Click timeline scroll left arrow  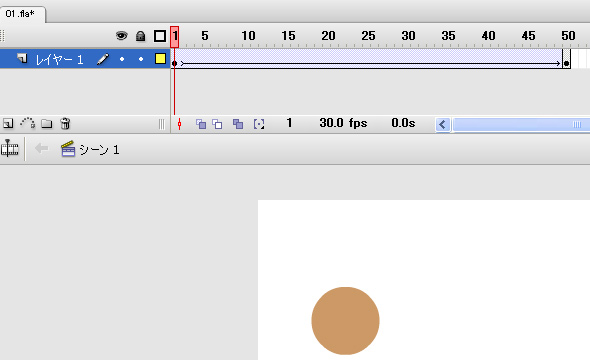[442, 124]
